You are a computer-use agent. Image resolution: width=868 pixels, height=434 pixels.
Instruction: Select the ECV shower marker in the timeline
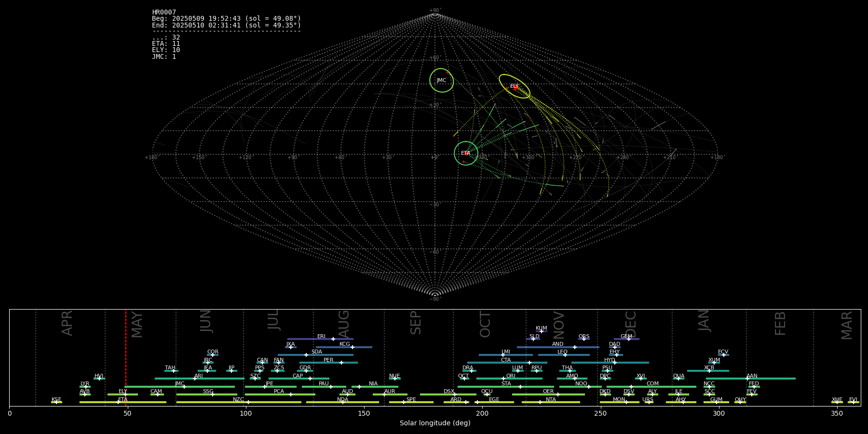[723, 355]
